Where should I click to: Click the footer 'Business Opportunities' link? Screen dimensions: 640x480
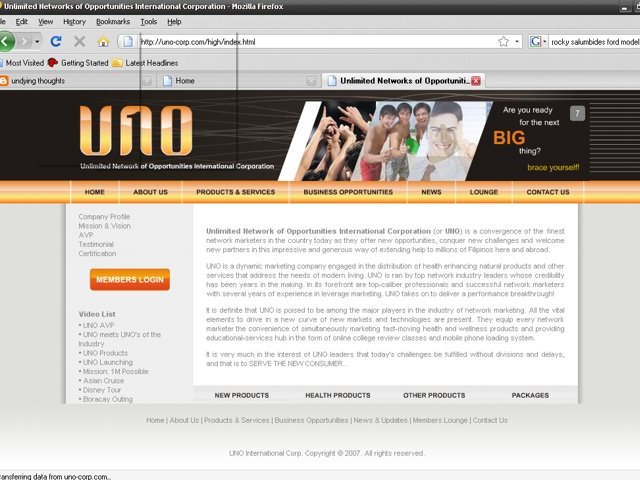click(x=311, y=420)
